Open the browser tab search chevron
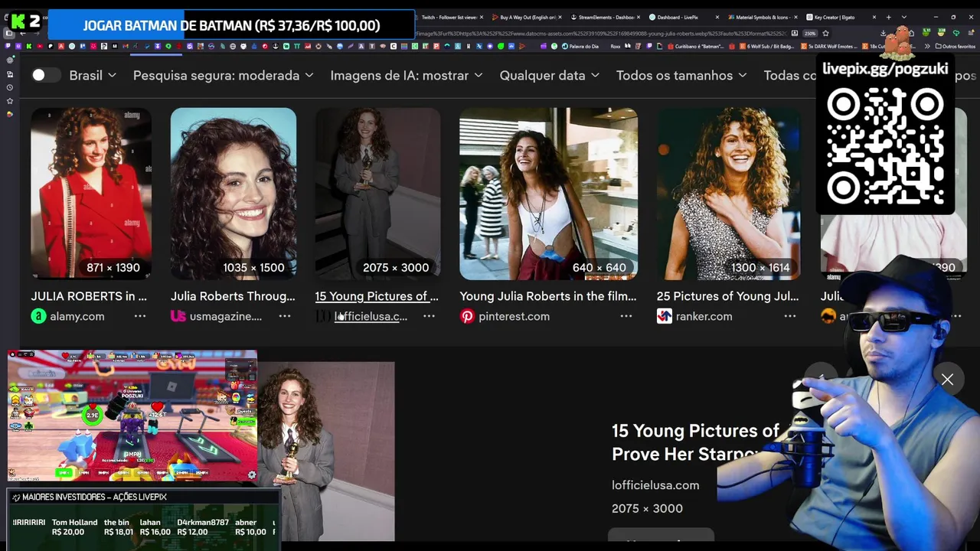The image size is (980, 551). coord(903,17)
